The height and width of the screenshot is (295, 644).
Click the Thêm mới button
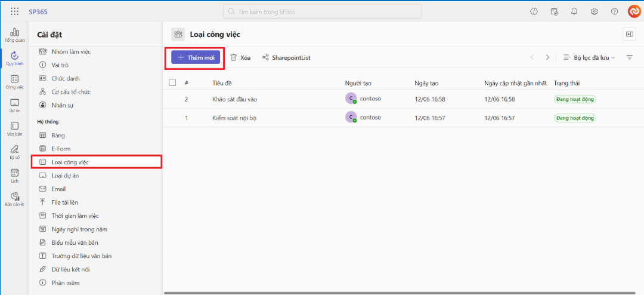click(196, 57)
